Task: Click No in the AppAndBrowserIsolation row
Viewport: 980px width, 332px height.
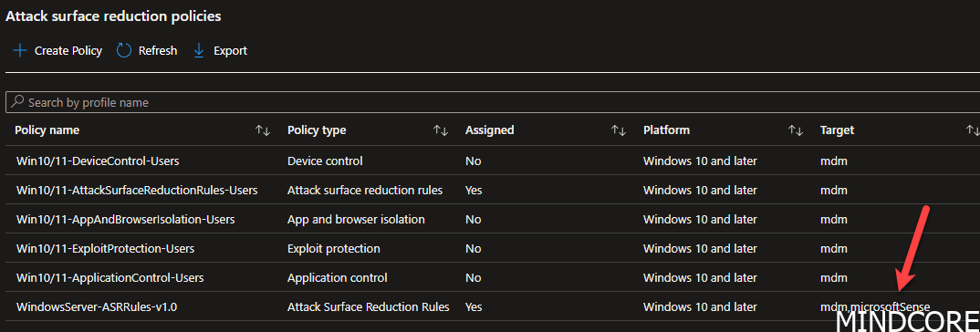Action: click(474, 219)
